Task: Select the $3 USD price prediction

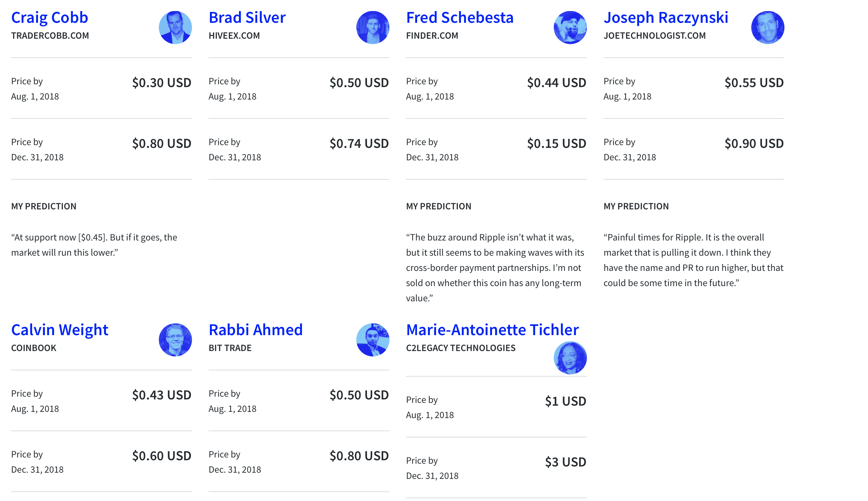Action: coord(566,462)
